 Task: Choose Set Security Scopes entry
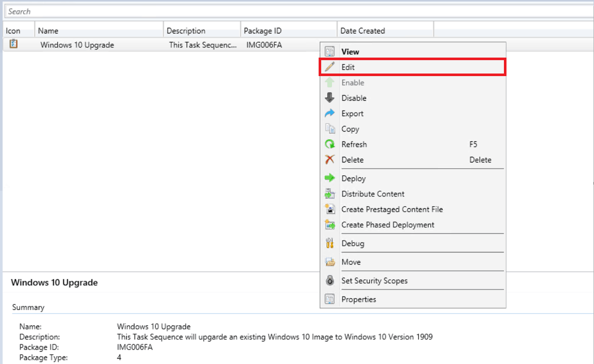(x=413, y=280)
